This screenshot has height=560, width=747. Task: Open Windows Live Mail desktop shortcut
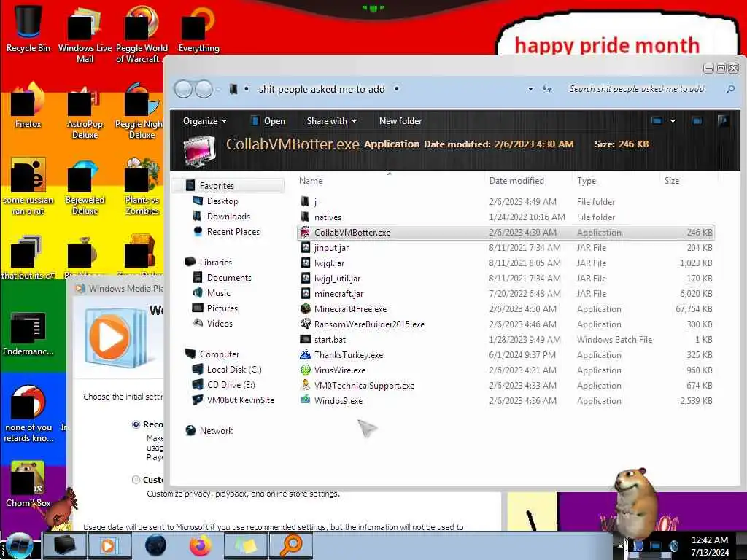pos(85,34)
